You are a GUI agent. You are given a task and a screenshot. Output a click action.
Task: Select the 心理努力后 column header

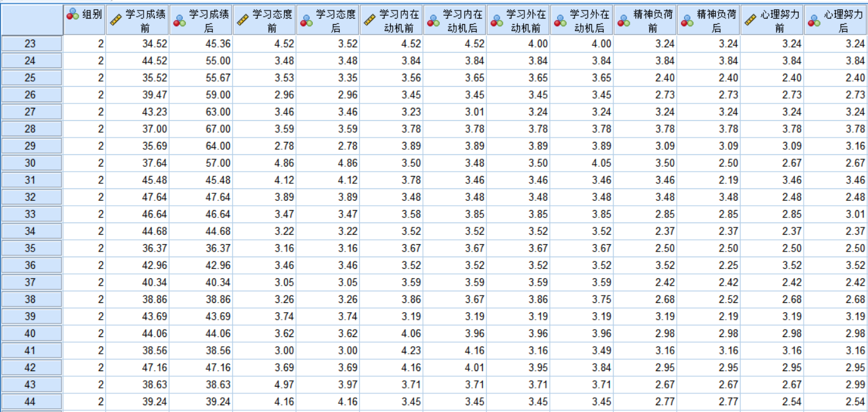[836, 20]
